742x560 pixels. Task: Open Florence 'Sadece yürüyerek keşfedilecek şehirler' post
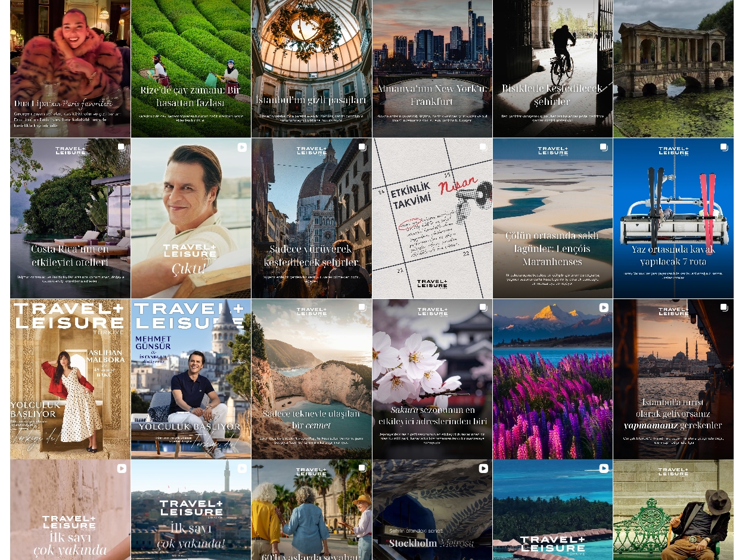pos(311,218)
